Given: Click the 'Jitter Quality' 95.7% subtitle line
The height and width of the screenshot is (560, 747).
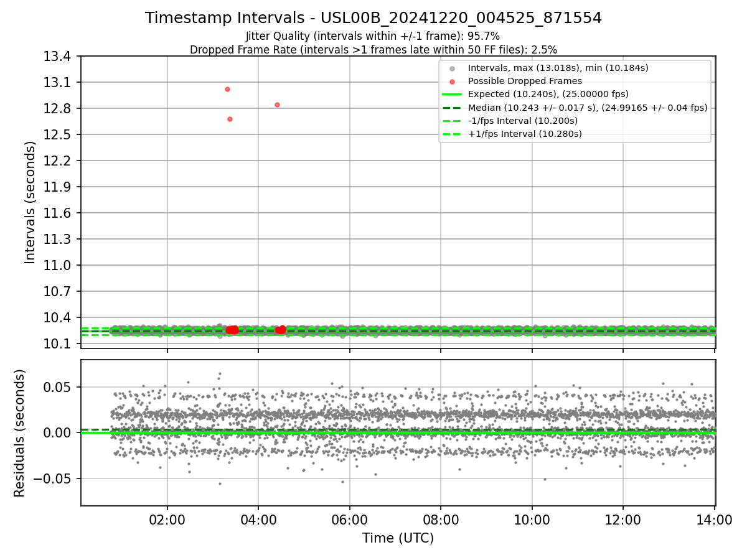Looking at the screenshot, I should (373, 36).
